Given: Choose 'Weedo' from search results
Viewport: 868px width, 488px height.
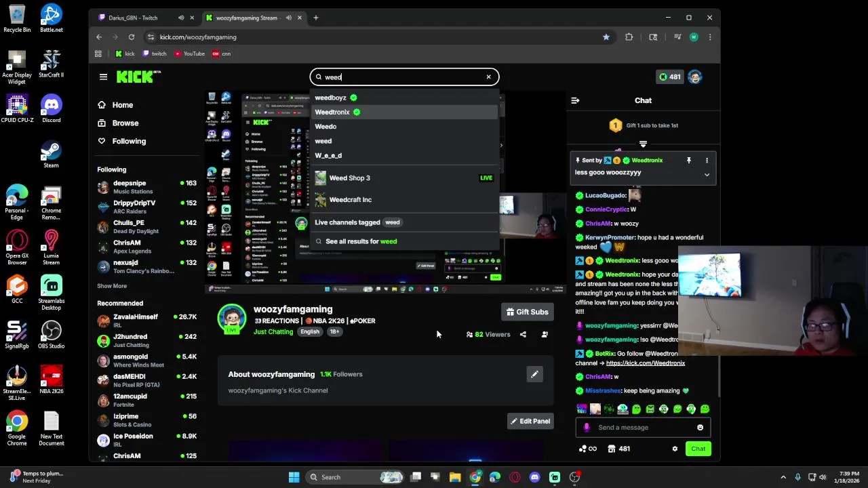Looking at the screenshot, I should (x=404, y=127).
